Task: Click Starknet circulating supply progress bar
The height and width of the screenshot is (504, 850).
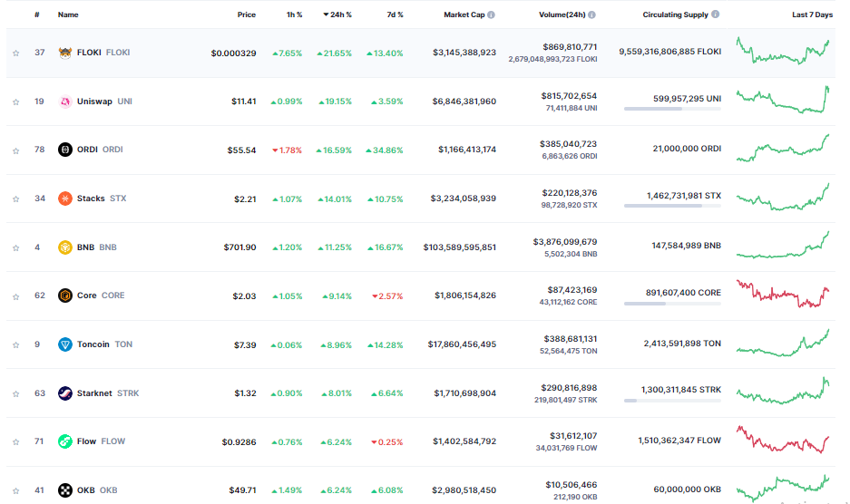Action: coord(673,401)
